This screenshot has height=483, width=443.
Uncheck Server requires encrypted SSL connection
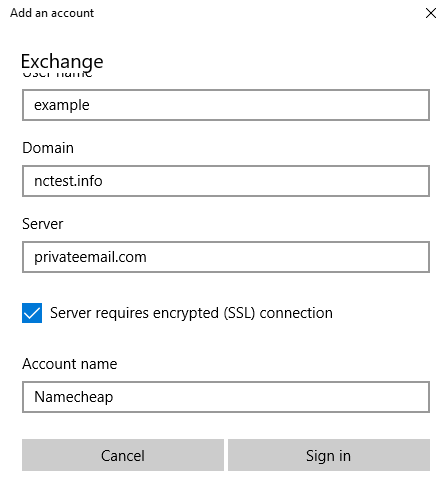point(32,313)
